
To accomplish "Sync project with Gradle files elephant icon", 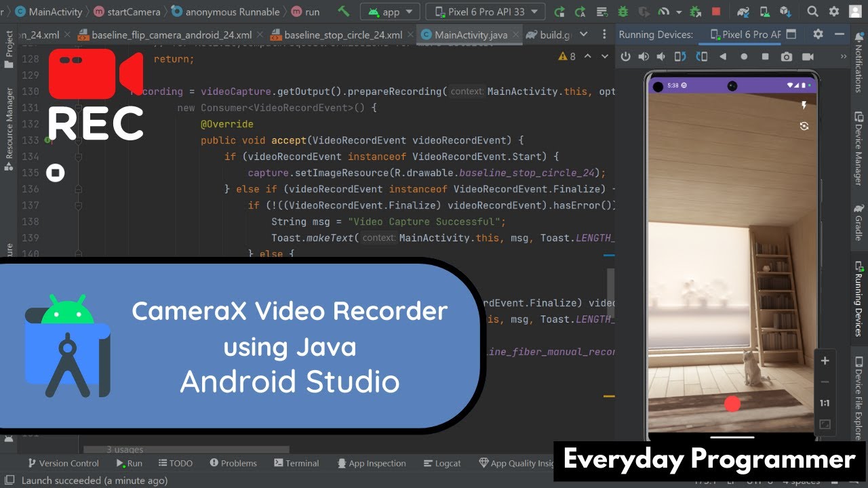I will coord(744,12).
